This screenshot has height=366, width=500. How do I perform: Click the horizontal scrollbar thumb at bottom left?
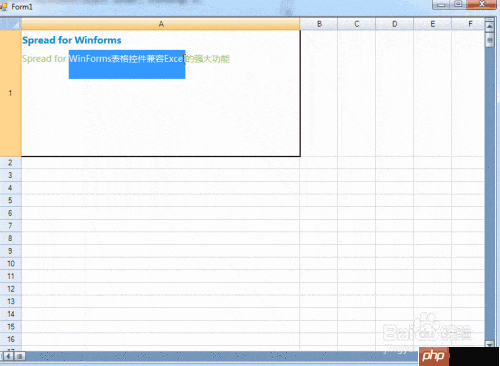coord(20,356)
